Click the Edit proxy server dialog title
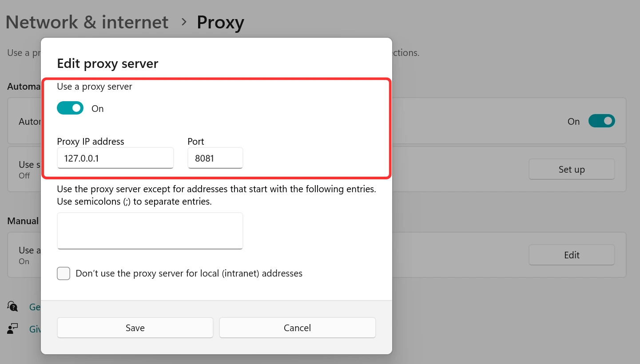This screenshot has height=364, width=640. tap(107, 63)
